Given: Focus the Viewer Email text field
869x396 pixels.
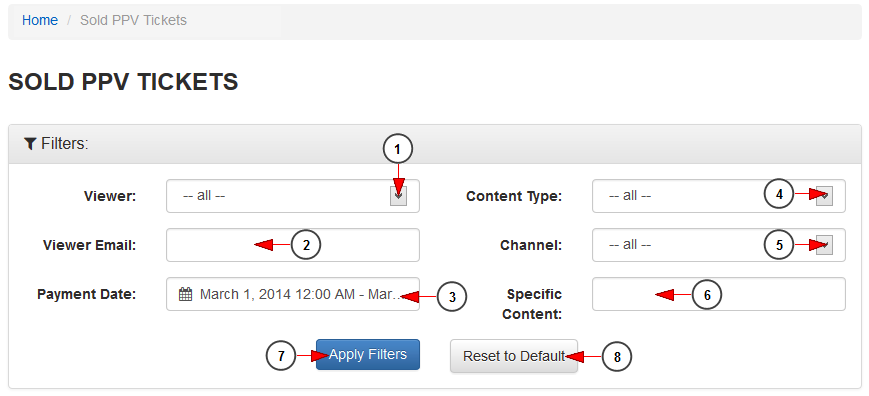Looking at the screenshot, I should pyautogui.click(x=293, y=245).
